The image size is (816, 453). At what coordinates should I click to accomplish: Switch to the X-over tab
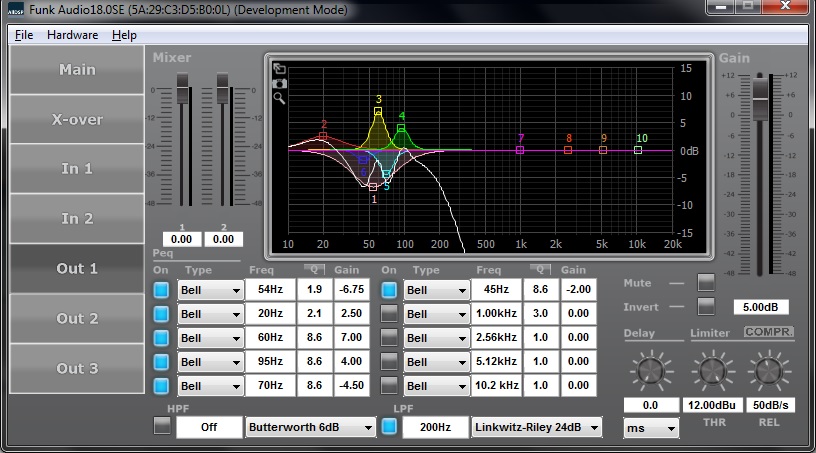click(x=77, y=119)
